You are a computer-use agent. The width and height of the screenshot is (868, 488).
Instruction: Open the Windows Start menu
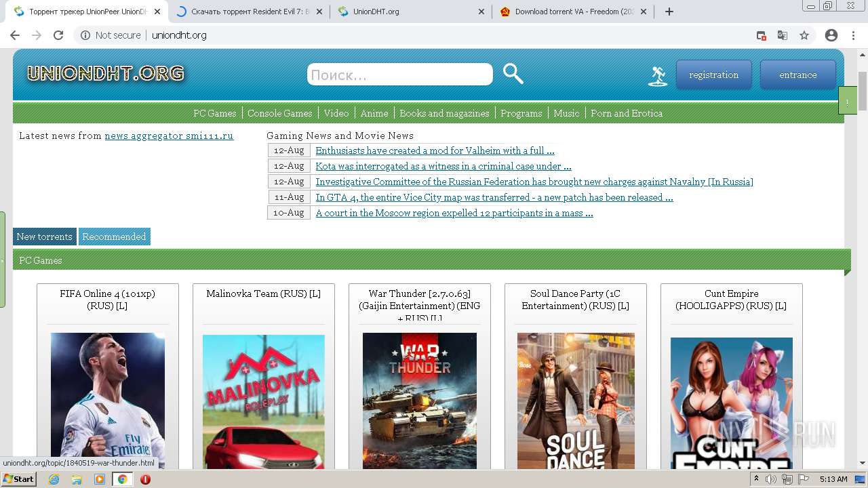tap(19, 479)
